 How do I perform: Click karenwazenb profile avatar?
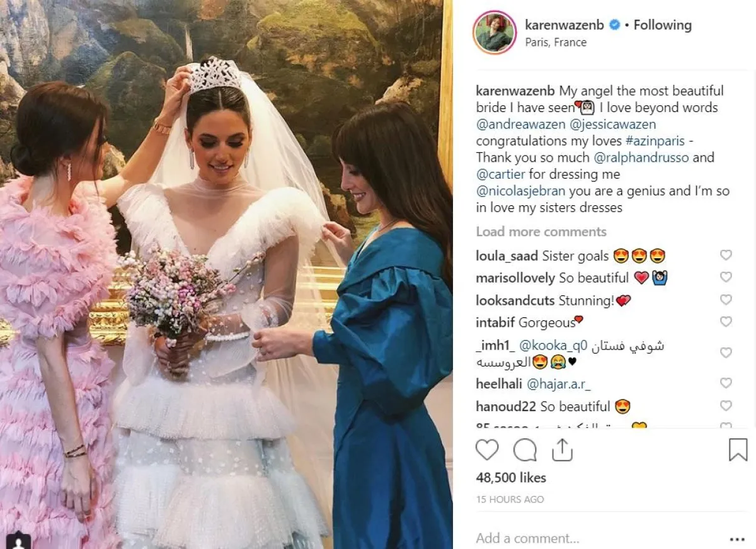(495, 33)
